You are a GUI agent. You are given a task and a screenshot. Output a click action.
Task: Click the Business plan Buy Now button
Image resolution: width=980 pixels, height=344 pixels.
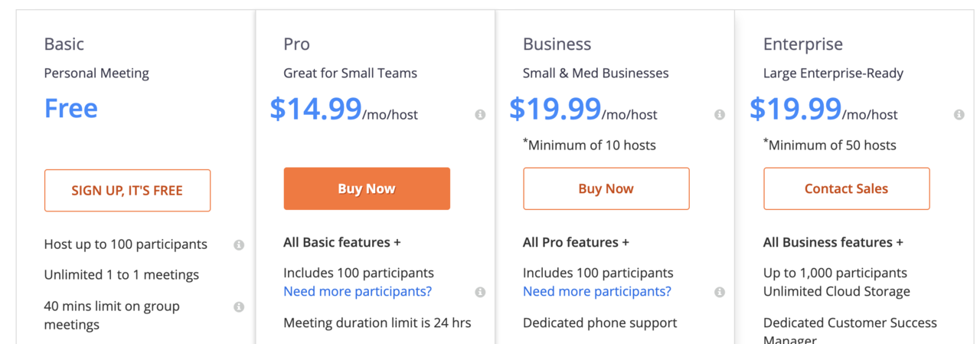pyautogui.click(x=606, y=188)
